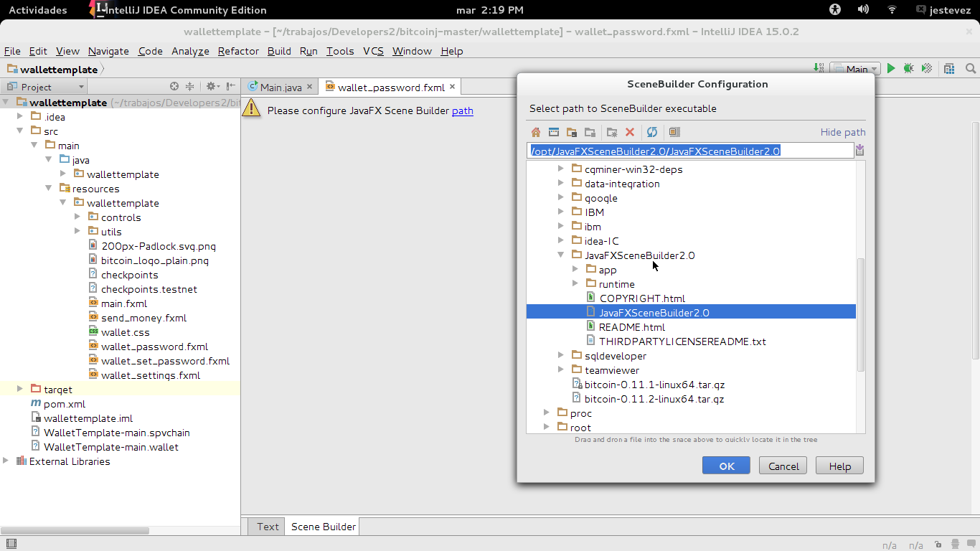Run Main with the green play icon
Viewport: 980px width, 551px height.
pyautogui.click(x=891, y=69)
